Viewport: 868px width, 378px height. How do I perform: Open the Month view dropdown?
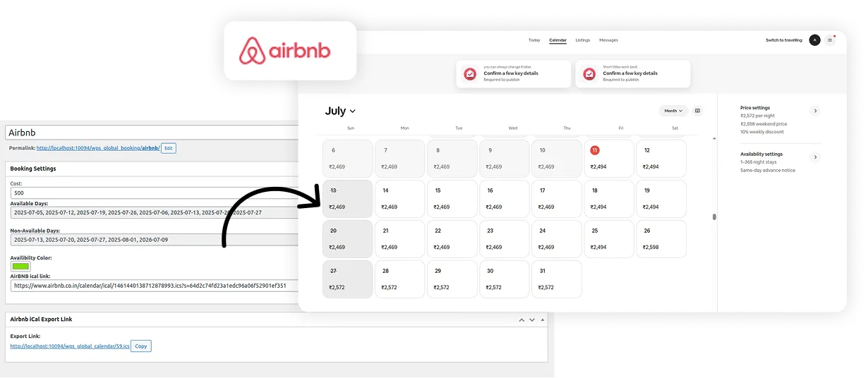674,111
